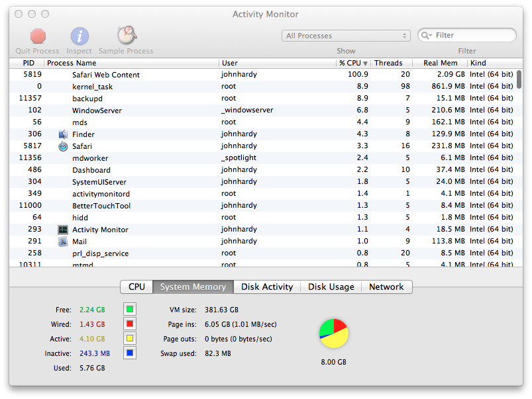Sort by Process Name column header
This screenshot has width=532, height=399.
point(132,63)
